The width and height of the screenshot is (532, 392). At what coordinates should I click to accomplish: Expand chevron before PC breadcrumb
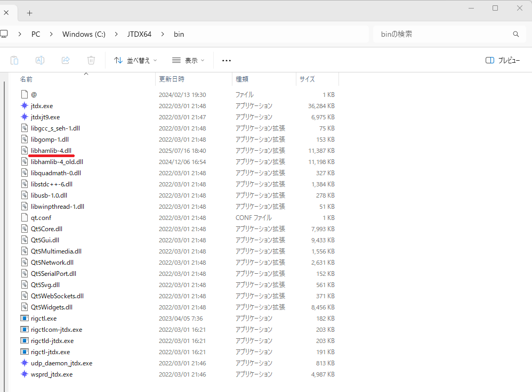click(x=20, y=34)
